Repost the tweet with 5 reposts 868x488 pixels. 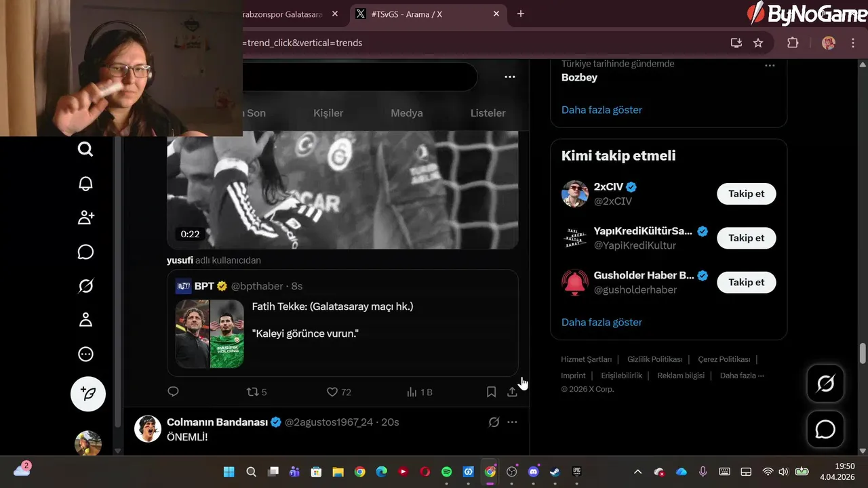click(x=256, y=392)
